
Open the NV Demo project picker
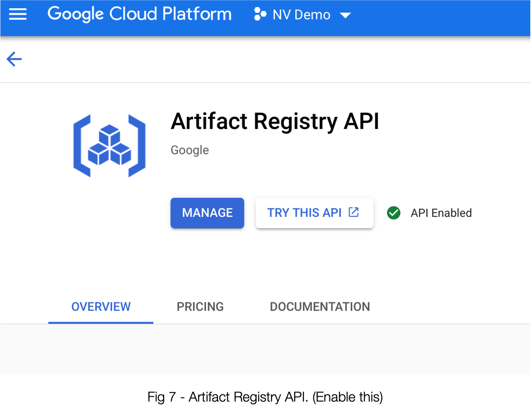[301, 15]
